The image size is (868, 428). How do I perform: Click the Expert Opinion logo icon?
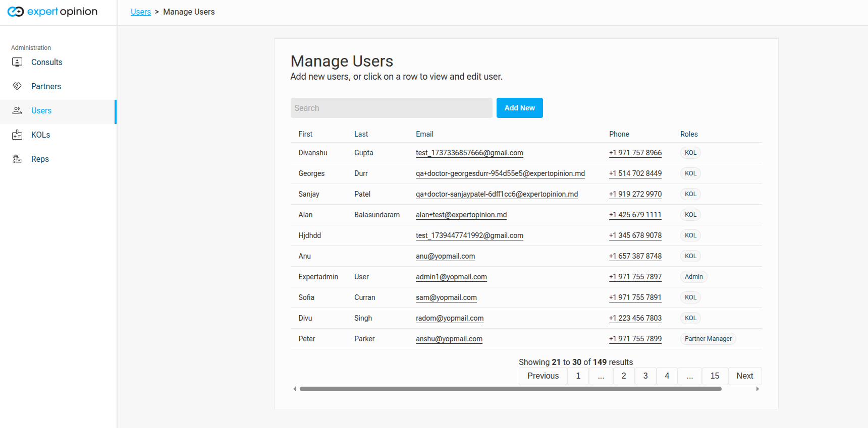coord(16,12)
